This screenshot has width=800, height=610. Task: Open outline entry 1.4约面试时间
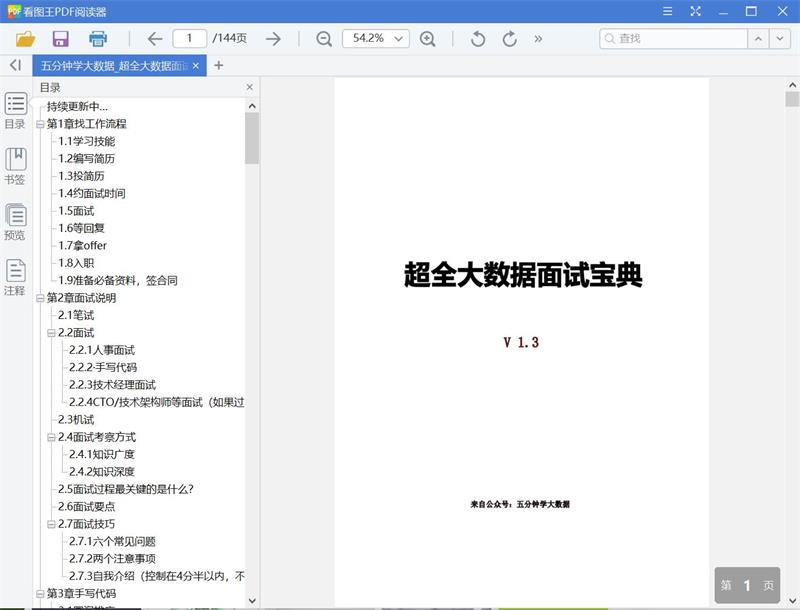pos(91,193)
